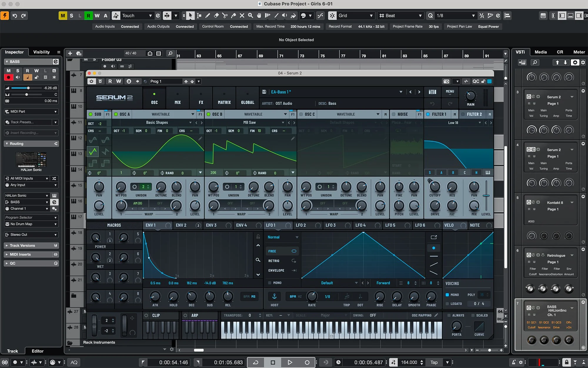The image size is (588, 368).
Task: Switch to the FX tab in Serum 2
Action: (x=201, y=102)
